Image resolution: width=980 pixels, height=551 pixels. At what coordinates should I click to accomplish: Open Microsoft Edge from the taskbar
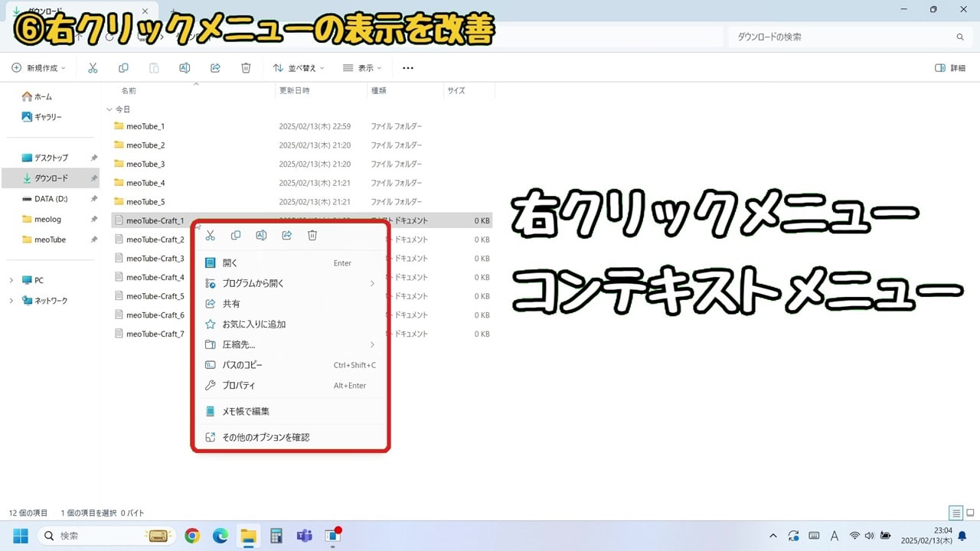click(220, 536)
